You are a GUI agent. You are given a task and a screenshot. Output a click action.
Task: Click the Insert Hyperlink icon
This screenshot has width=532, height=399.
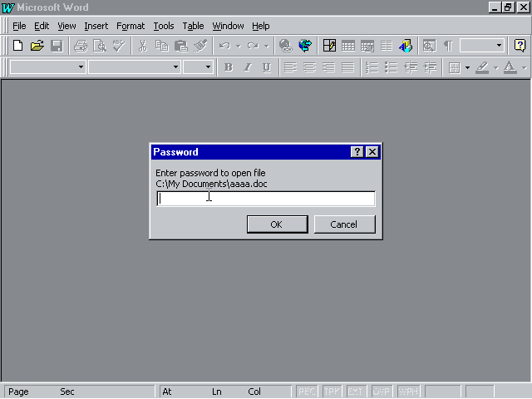click(x=286, y=46)
